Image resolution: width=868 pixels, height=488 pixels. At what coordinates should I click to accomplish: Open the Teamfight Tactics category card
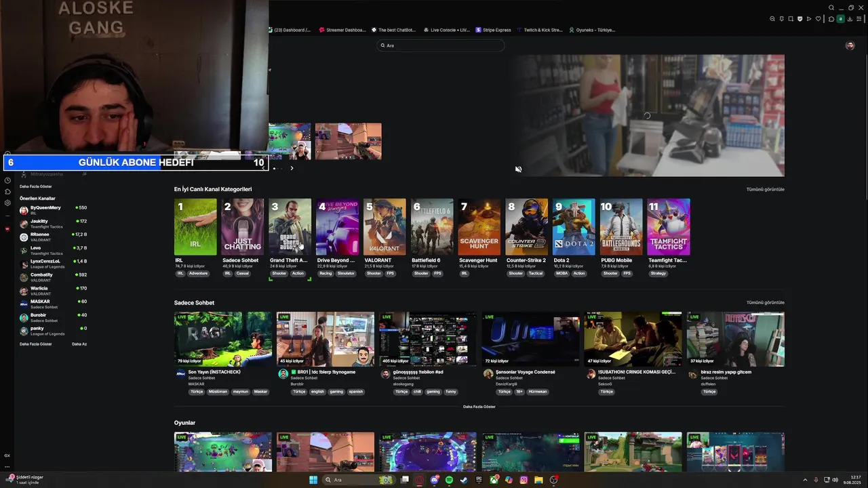(669, 227)
